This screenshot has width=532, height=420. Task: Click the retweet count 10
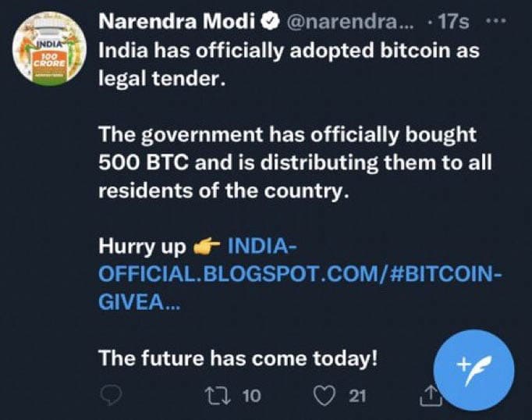pyautogui.click(x=251, y=397)
